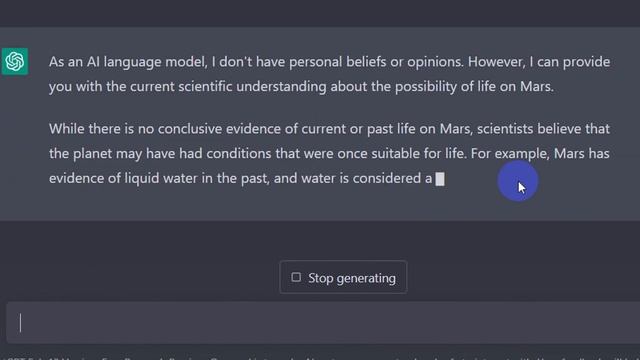Click the phrase "As an AI language model"
The image size is (640, 360).
(x=128, y=62)
